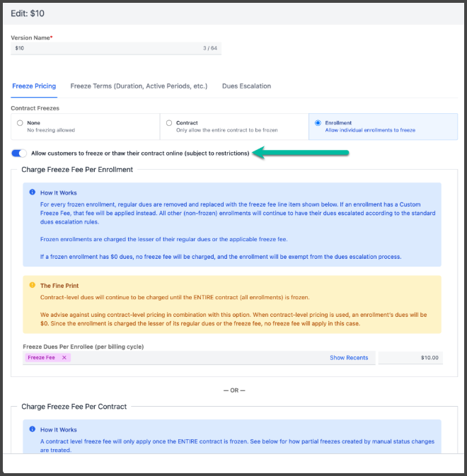Click info icon in enrollment How It Works
Image resolution: width=467 pixels, height=476 pixels.
pyautogui.click(x=33, y=192)
